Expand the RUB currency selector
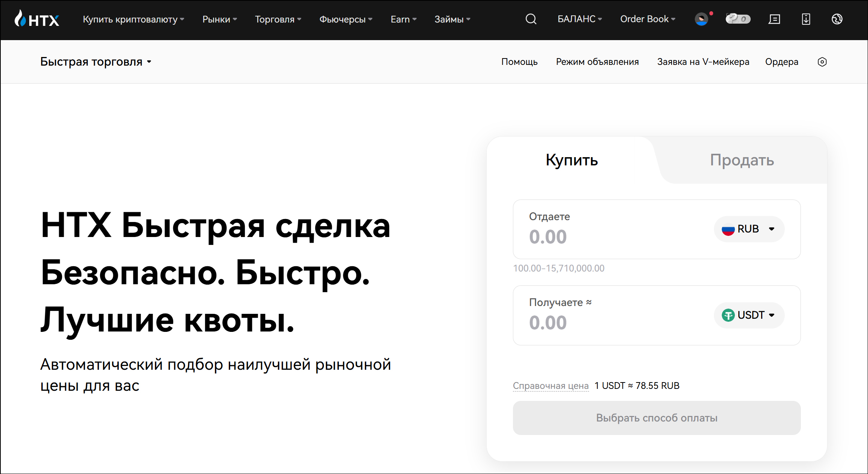Screen dimensions: 868x474 point(749,229)
